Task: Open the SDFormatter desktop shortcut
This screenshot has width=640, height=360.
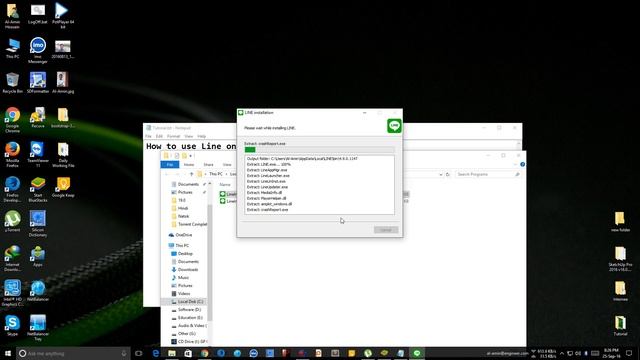Action: tap(38, 83)
